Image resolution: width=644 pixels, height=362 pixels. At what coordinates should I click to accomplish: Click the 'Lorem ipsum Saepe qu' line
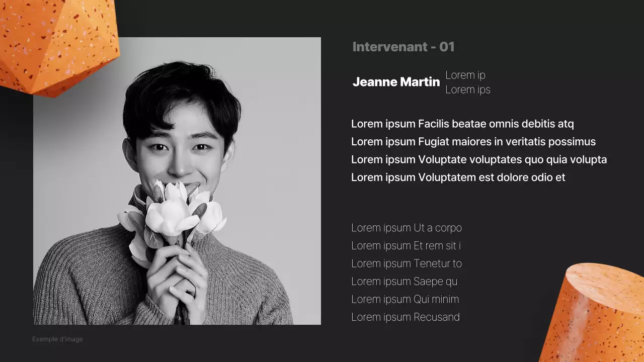coord(405,282)
